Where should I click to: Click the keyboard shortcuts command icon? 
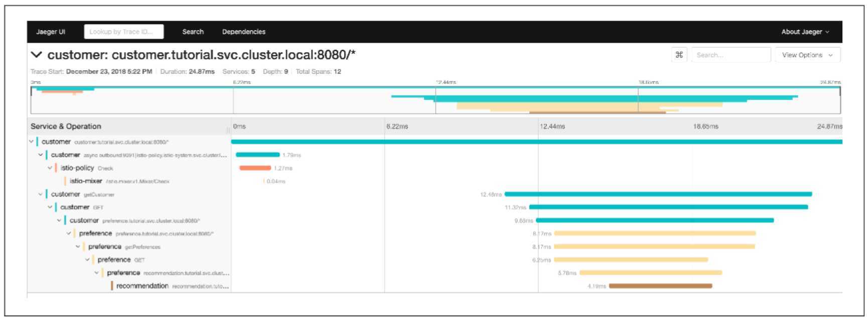coord(679,55)
